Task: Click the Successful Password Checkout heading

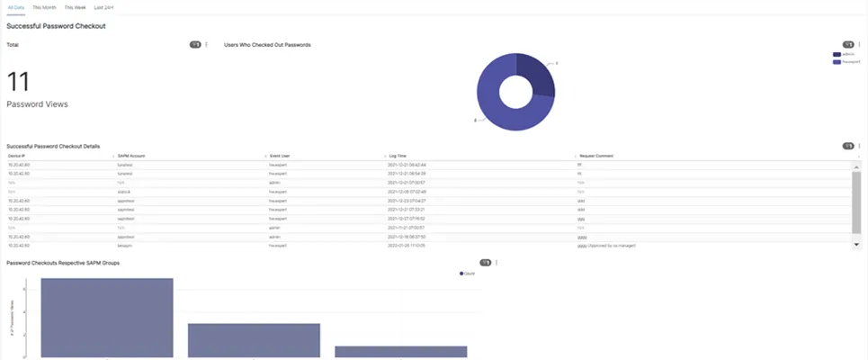Action: click(56, 26)
